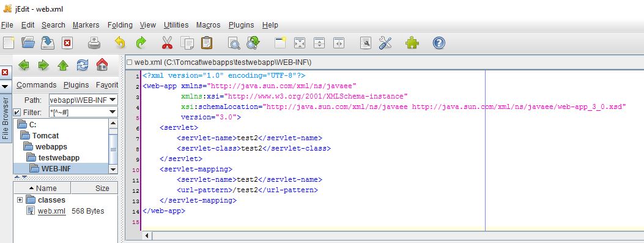644x243 pixels.
Task: Select the File Browser vertical tab
Action: [x=6, y=118]
